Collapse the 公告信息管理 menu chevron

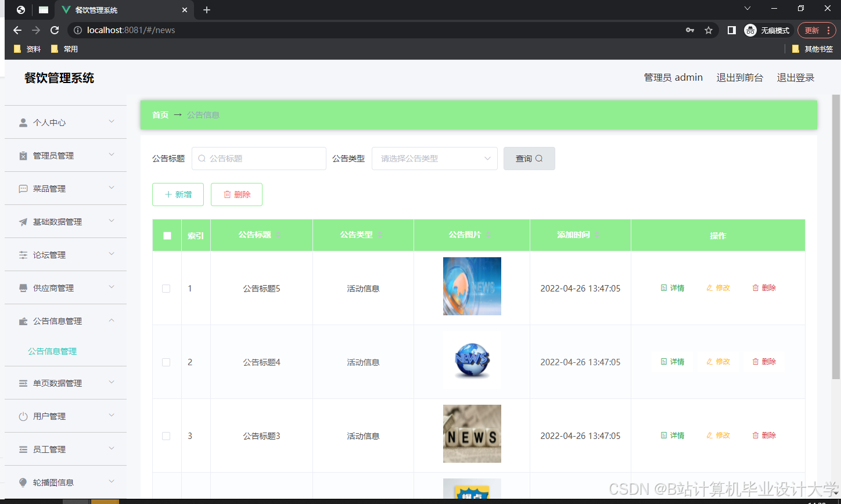tap(112, 320)
